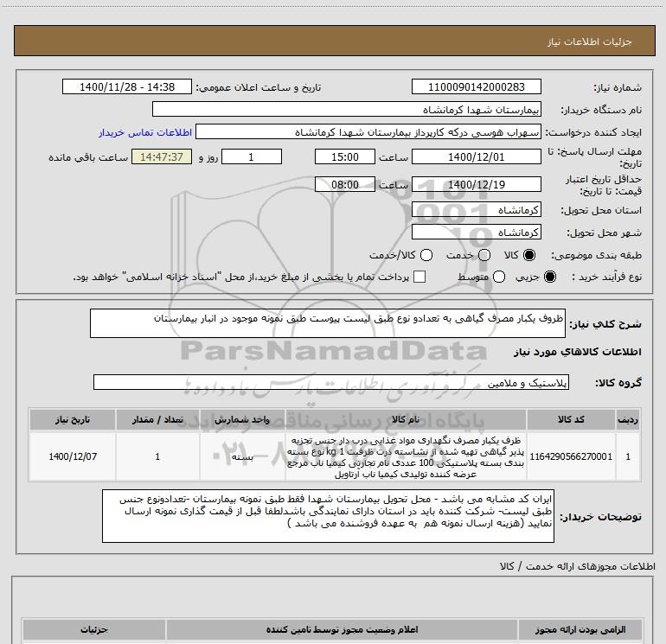Click the اطلاعات مجوزهای ارائه خدمت / کالا heading
The height and width of the screenshot is (644, 666).
point(577,566)
